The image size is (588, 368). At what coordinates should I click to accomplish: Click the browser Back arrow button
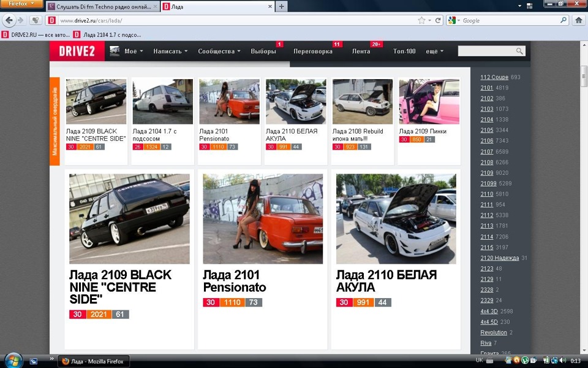point(9,20)
